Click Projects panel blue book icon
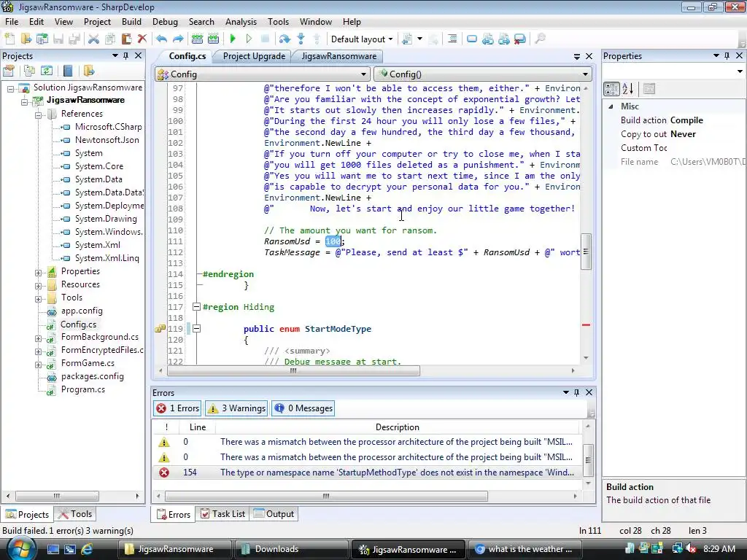Screen dimensions: 747x560 pyautogui.click(x=68, y=71)
